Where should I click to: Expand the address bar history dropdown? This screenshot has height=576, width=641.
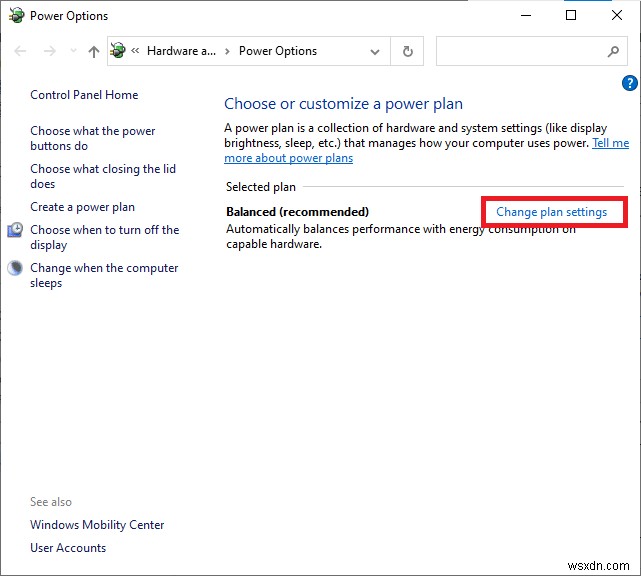click(x=374, y=52)
